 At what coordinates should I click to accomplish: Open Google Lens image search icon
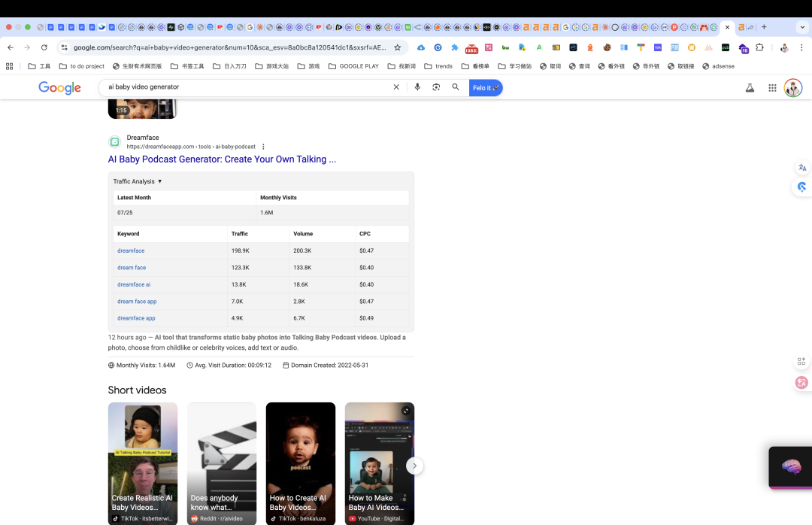coord(436,87)
